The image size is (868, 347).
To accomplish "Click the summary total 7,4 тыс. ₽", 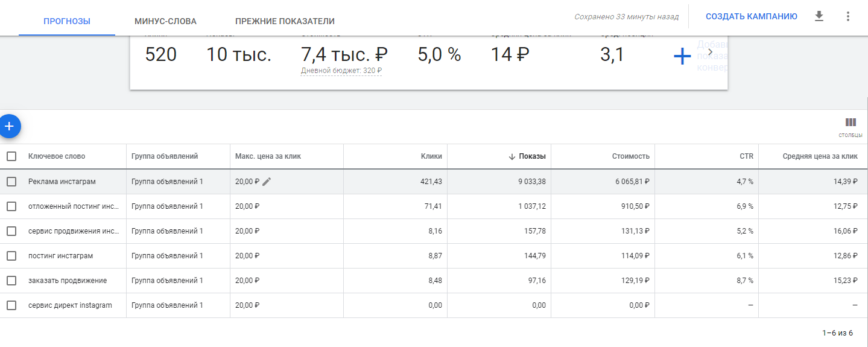I will (x=344, y=55).
